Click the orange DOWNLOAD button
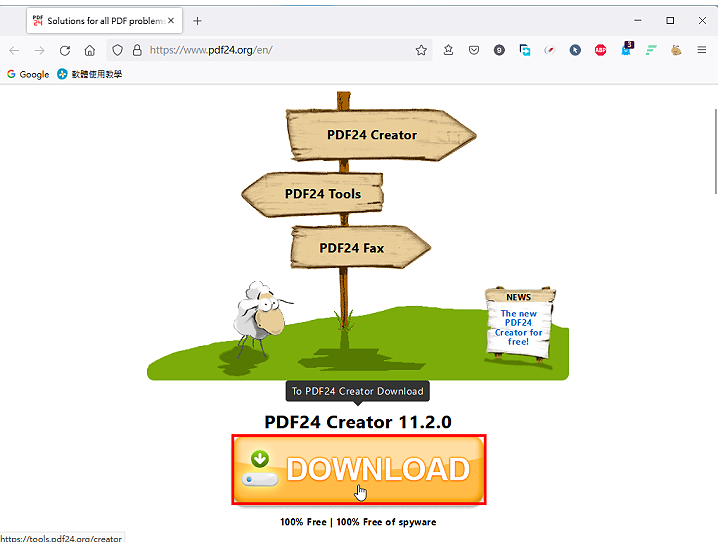This screenshot has height=542, width=728. 359,470
